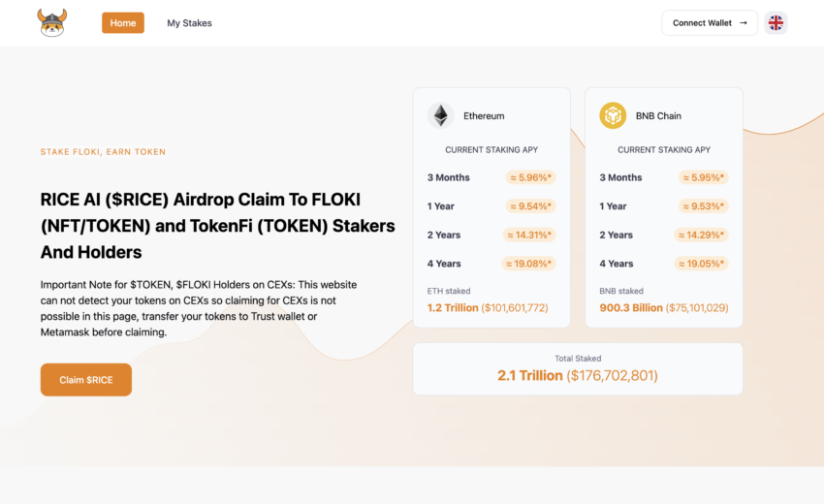
Task: Select the Ethereum card title
Action: tap(484, 115)
